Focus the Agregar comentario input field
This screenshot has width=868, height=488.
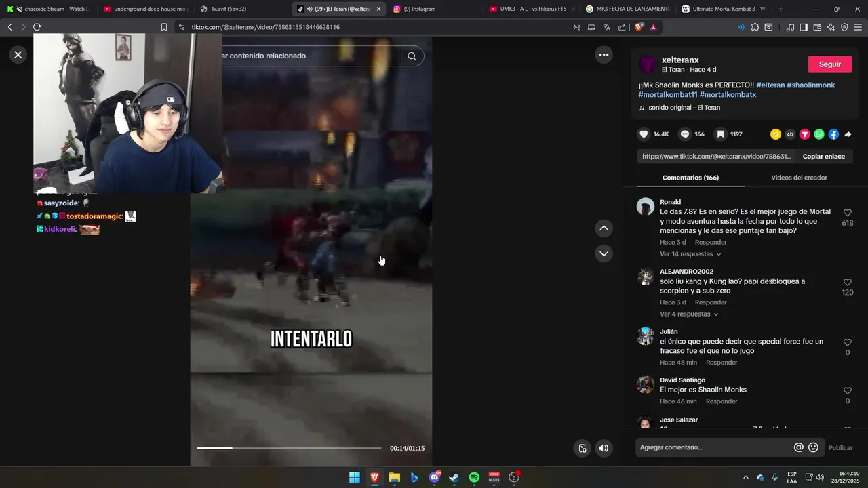(714, 447)
